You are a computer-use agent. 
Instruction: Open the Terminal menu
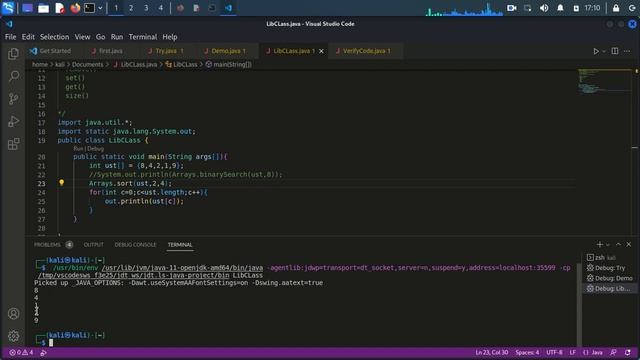coord(143,37)
